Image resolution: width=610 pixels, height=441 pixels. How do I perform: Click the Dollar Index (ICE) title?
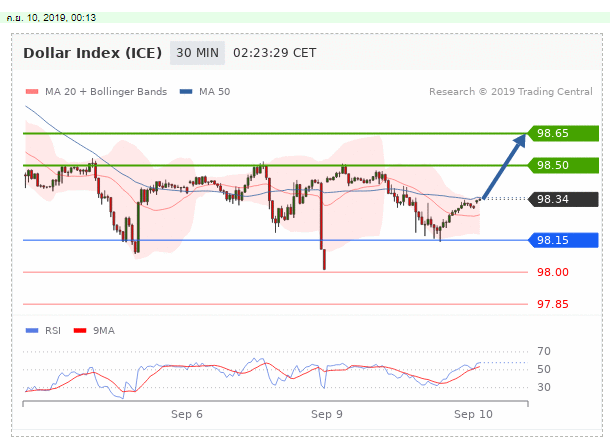point(93,53)
